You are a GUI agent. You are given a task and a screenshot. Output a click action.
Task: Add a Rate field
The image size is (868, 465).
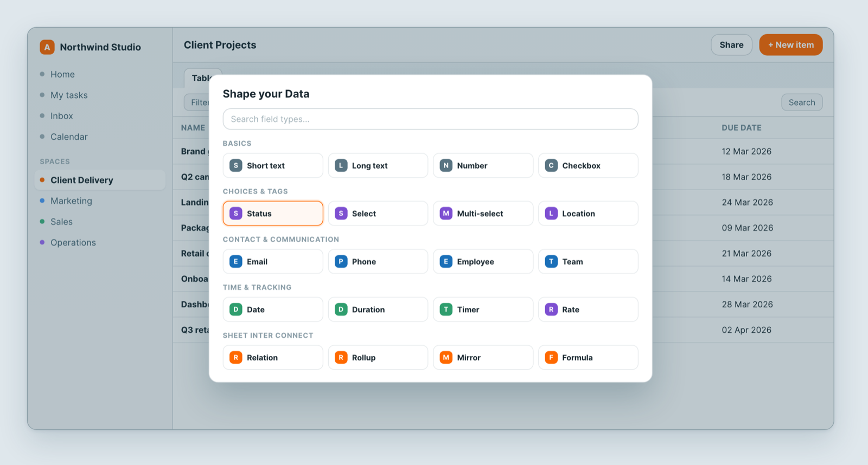pos(588,309)
